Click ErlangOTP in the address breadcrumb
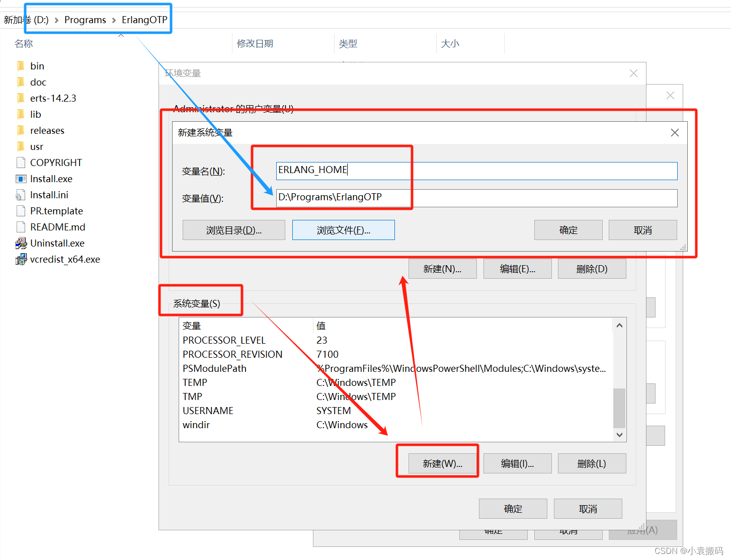731x560 pixels. coord(144,20)
